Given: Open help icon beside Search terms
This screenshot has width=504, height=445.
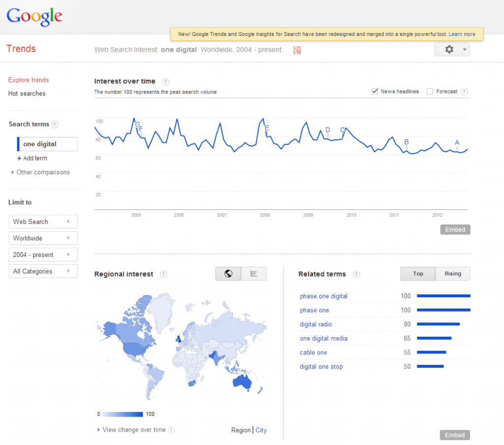Looking at the screenshot, I should [55, 125].
